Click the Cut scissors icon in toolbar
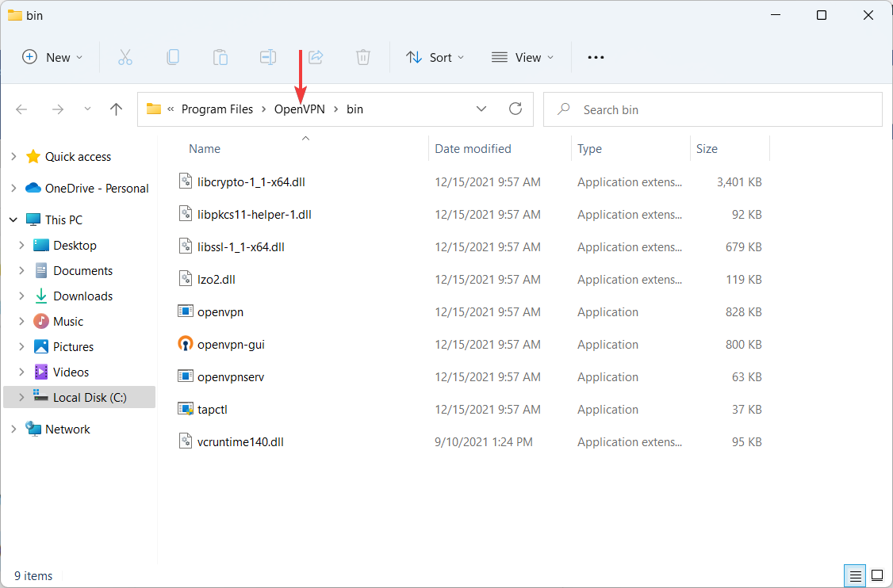 coord(125,57)
